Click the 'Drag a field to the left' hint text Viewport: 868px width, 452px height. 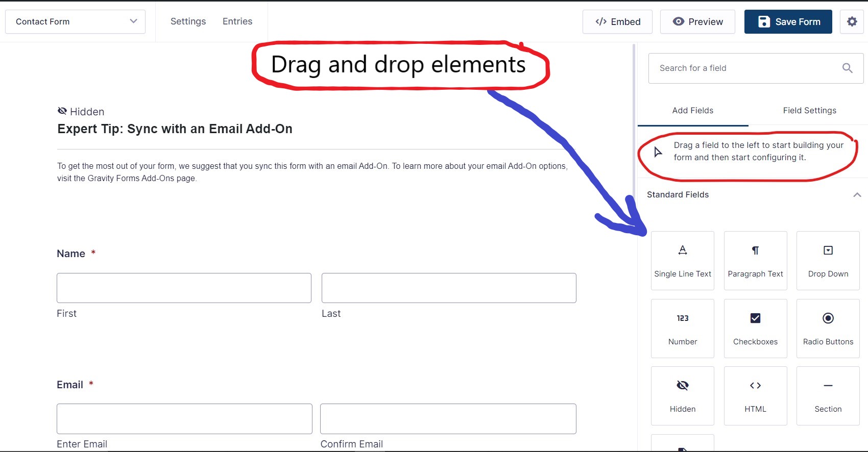tap(758, 152)
